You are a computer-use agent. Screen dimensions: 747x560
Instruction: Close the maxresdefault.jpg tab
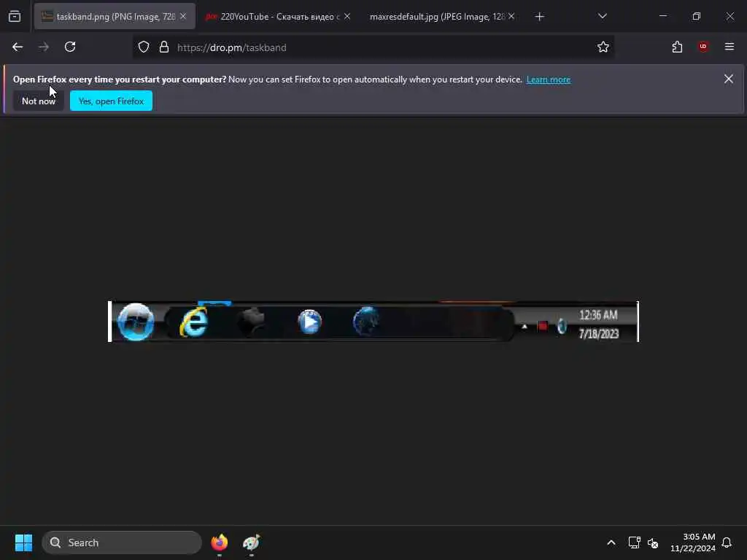[x=511, y=16]
